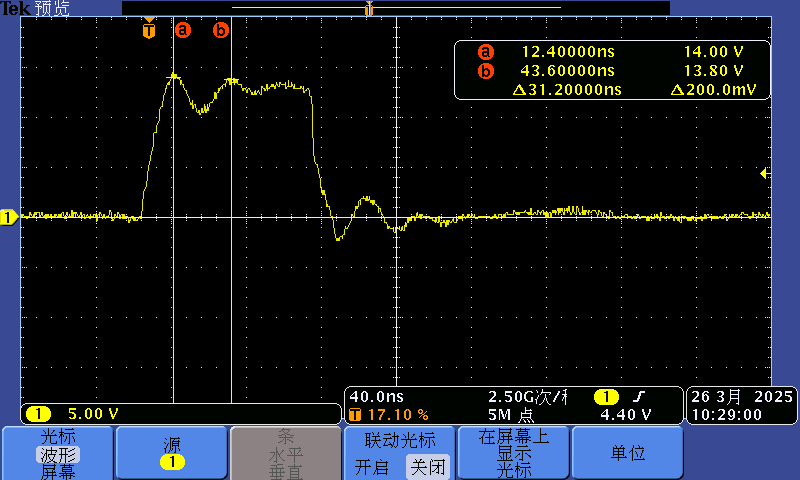800x480 pixels.
Task: Set 联动光标 to 关闭
Action: [427, 467]
